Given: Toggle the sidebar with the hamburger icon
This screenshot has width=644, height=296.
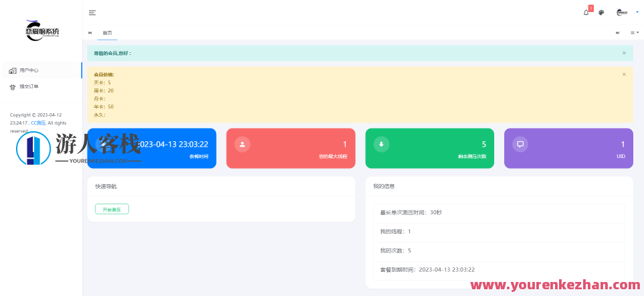Looking at the screenshot, I should click(x=92, y=13).
